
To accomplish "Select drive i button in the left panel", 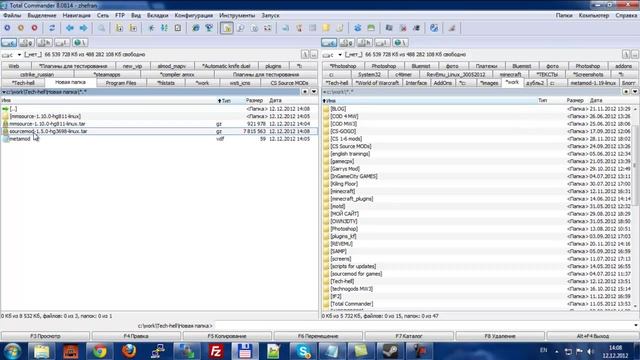I will tap(62, 42).
